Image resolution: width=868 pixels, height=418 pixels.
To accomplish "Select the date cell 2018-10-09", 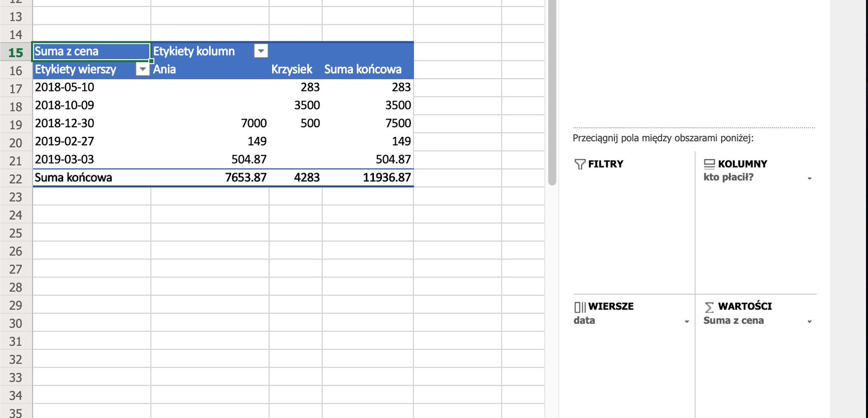I will pos(91,106).
